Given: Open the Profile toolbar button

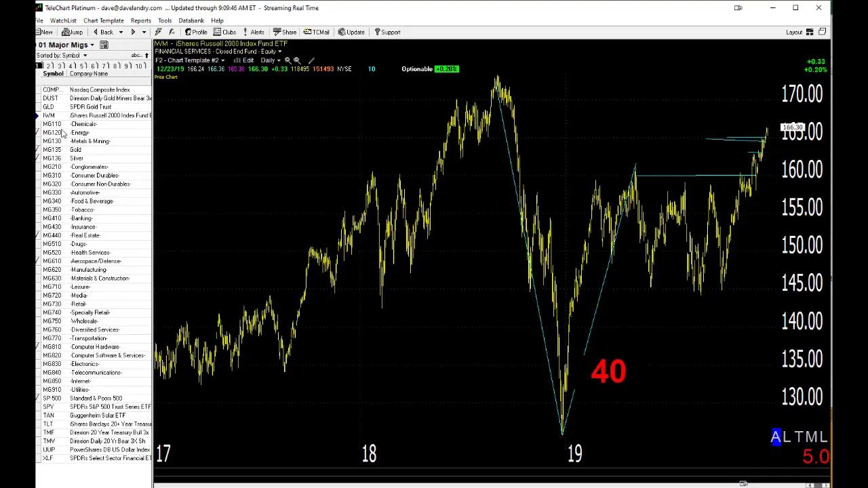Looking at the screenshot, I should pyautogui.click(x=196, y=32).
